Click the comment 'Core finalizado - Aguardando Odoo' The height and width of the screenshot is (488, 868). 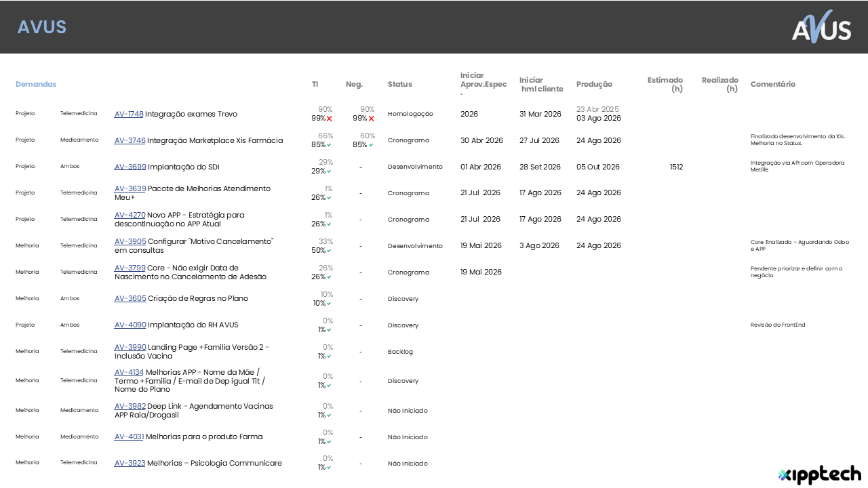(x=800, y=245)
